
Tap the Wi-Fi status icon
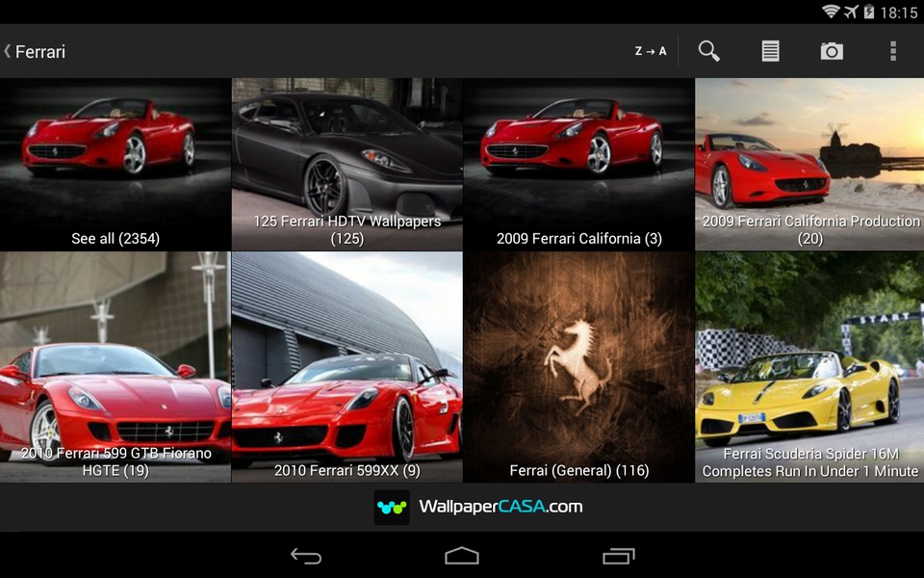click(831, 12)
